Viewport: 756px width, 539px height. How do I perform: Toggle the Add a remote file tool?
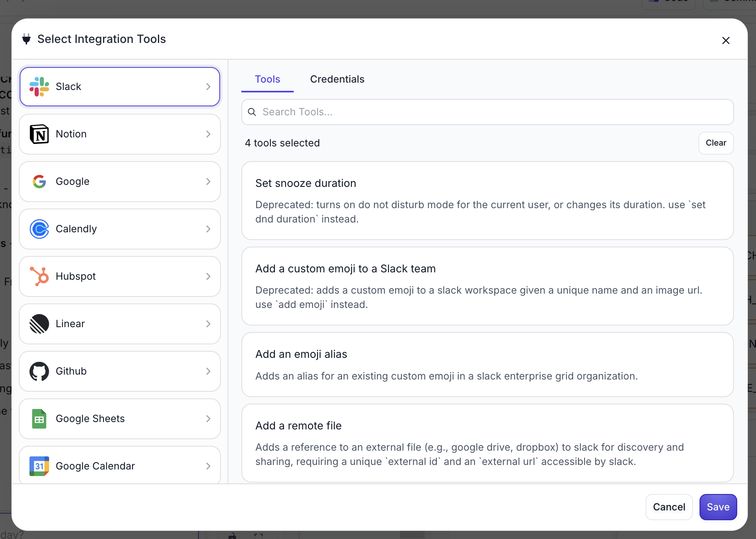tap(487, 443)
